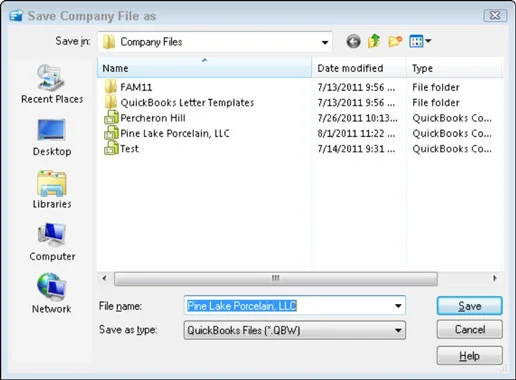
Task: Expand the Save in folder dropdown
Action: pyautogui.click(x=325, y=42)
